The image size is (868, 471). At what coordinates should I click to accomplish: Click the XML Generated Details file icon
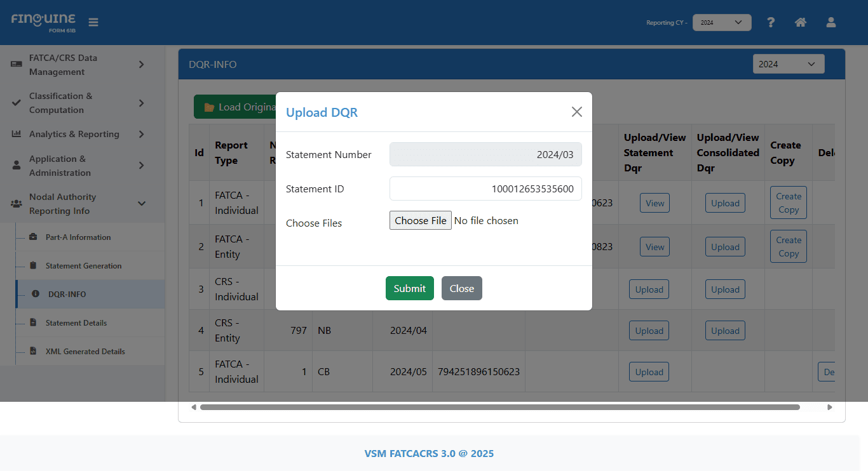33,352
